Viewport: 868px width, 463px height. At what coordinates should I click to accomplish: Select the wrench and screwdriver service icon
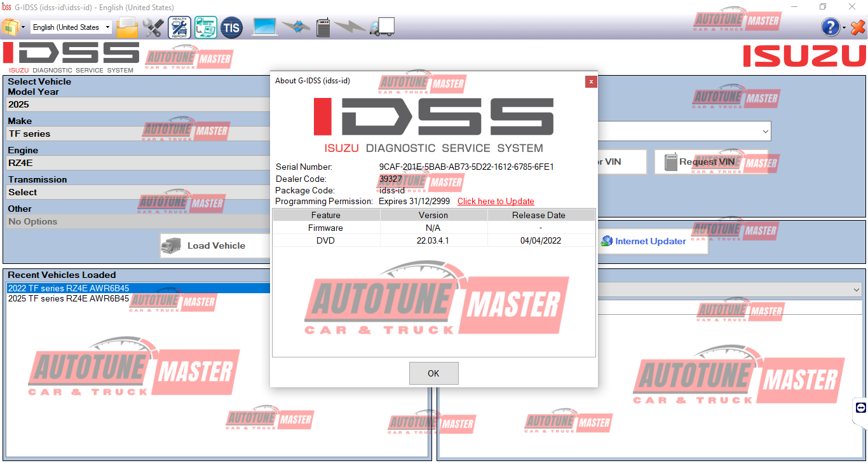tap(153, 27)
